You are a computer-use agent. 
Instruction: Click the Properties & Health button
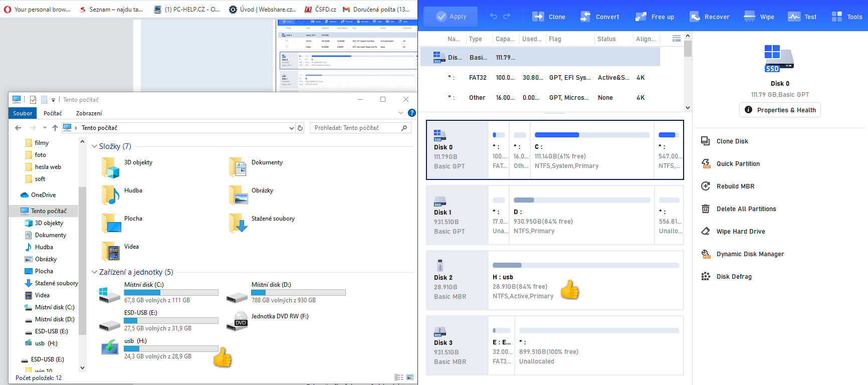pos(780,110)
